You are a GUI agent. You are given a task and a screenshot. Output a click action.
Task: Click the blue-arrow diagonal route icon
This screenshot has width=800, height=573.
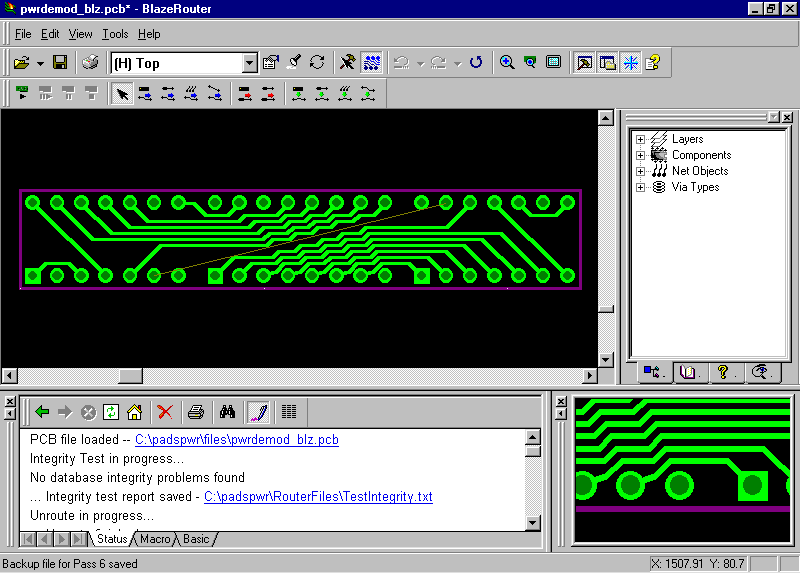pos(215,94)
